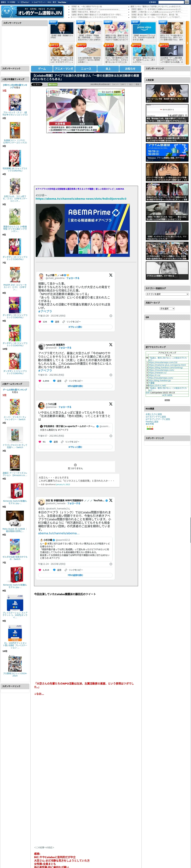Open https://moudamepo.com/10/ access ranking link
The height and width of the screenshot is (868, 191).
click(163, 363)
